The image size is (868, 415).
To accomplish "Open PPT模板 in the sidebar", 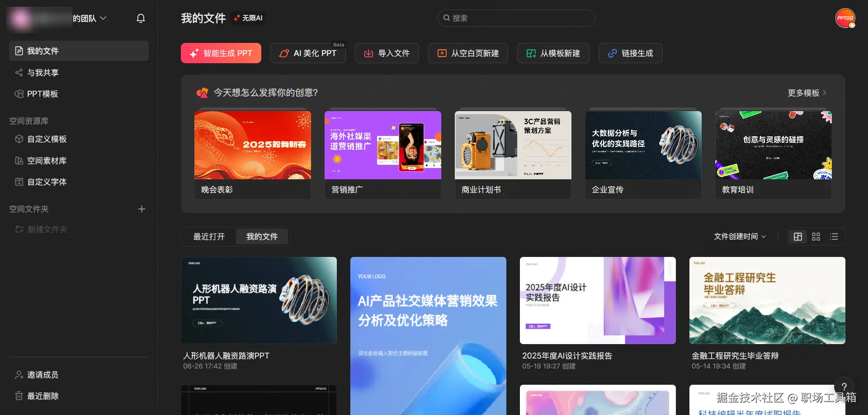I will 79,94.
